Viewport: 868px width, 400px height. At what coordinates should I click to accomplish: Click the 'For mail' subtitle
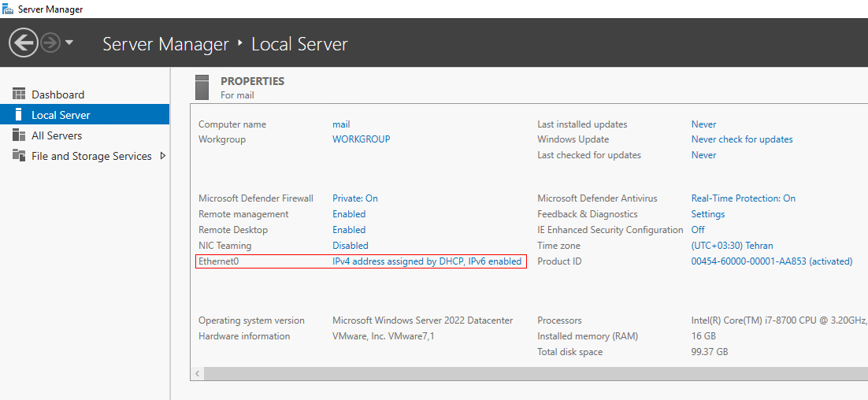click(238, 95)
